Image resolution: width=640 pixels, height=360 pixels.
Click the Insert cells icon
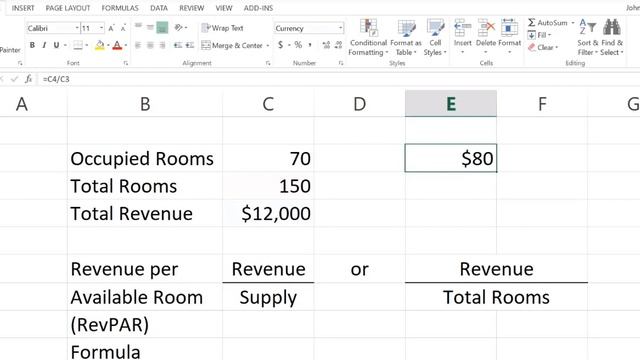click(x=462, y=27)
